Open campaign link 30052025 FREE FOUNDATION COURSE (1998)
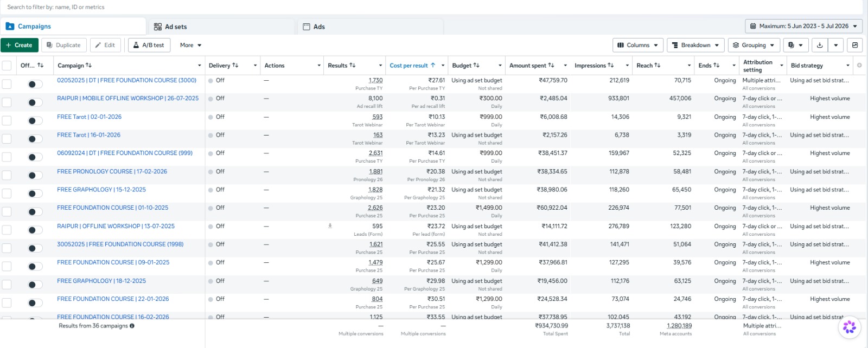This screenshot has width=868, height=348. (120, 244)
